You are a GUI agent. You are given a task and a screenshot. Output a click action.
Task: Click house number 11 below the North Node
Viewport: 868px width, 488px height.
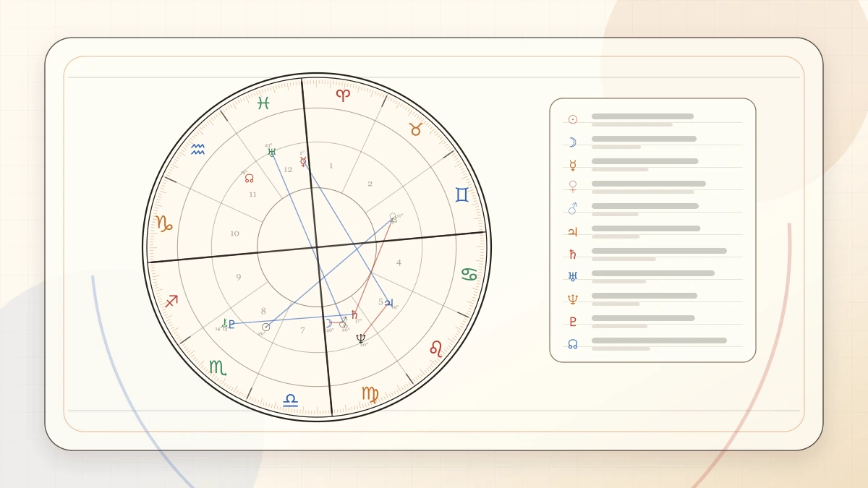[252, 194]
